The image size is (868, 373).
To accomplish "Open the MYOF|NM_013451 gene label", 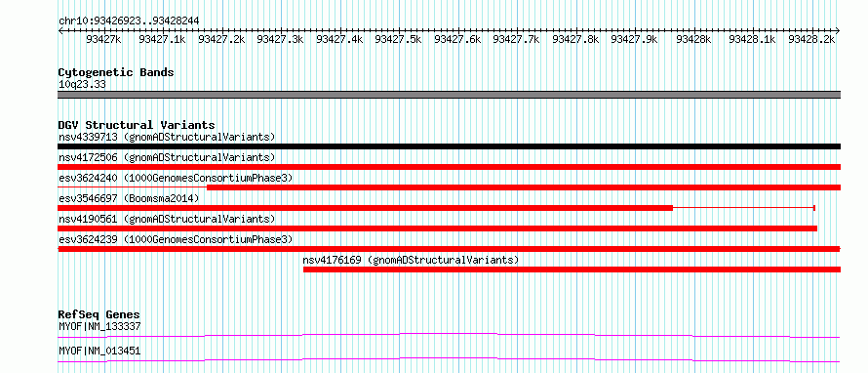I will coord(99,352).
